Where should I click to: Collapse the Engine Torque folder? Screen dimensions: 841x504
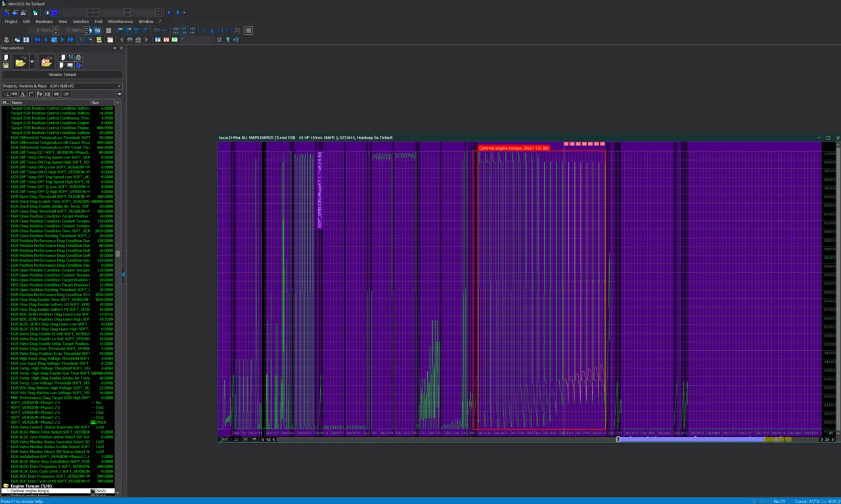point(6,486)
